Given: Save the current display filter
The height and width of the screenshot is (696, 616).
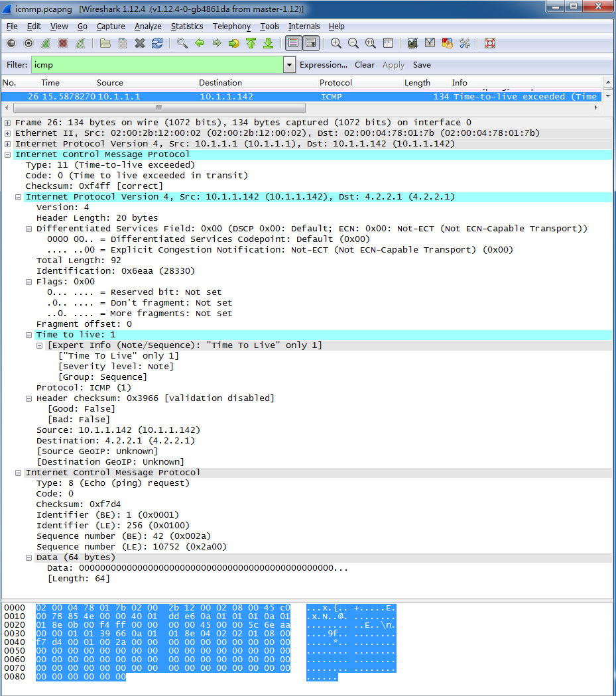Looking at the screenshot, I should click(x=422, y=65).
